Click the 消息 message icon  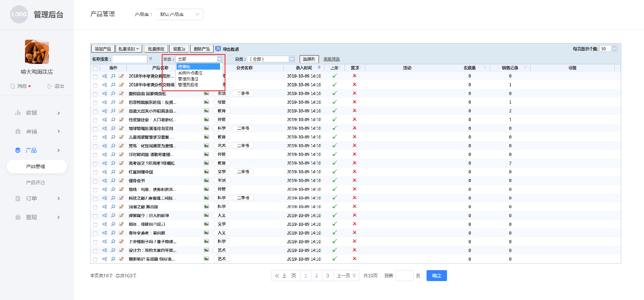point(13,86)
